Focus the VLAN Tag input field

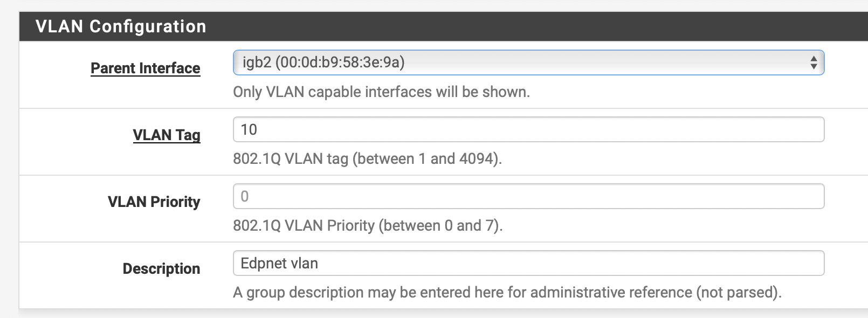point(528,129)
